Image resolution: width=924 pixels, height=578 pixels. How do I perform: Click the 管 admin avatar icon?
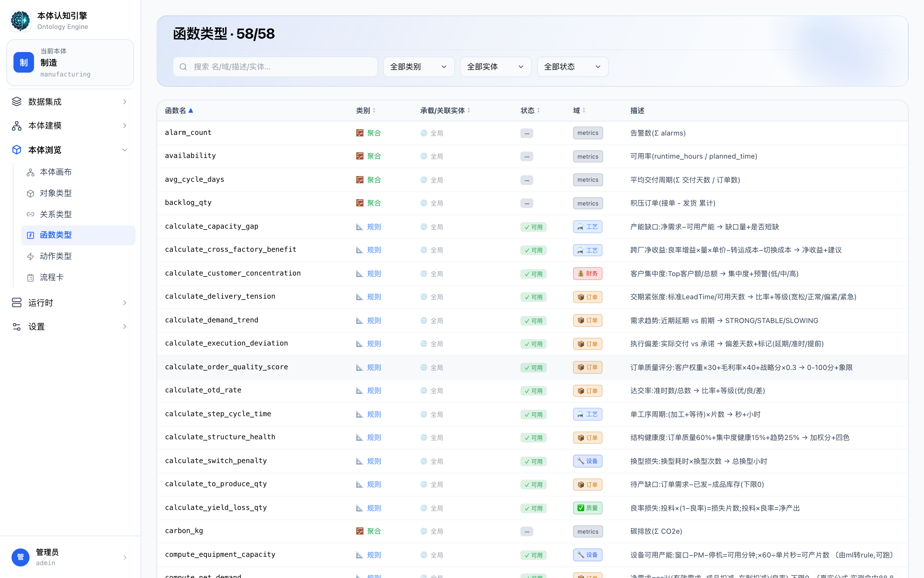(20, 557)
